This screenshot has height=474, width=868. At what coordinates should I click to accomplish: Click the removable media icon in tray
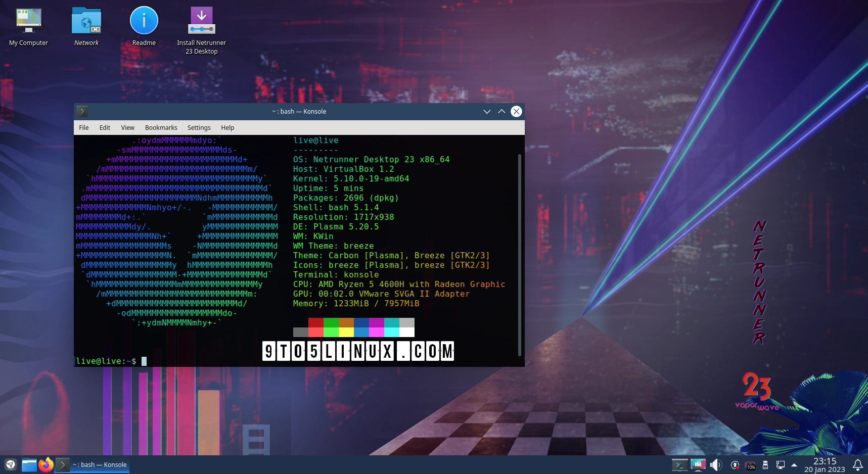tap(765, 464)
